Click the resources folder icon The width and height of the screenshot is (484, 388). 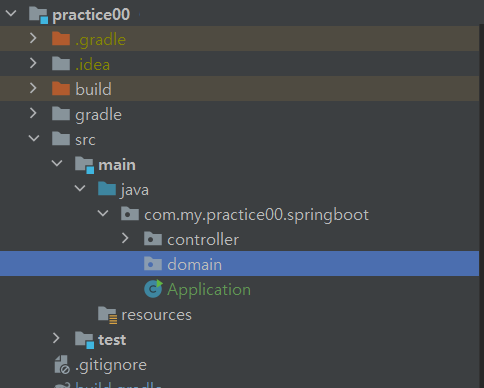coord(107,315)
